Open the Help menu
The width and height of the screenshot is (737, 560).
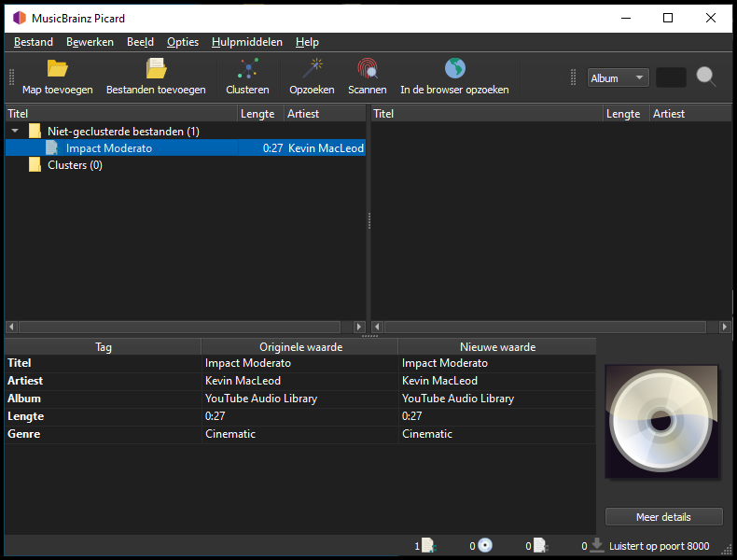[307, 42]
